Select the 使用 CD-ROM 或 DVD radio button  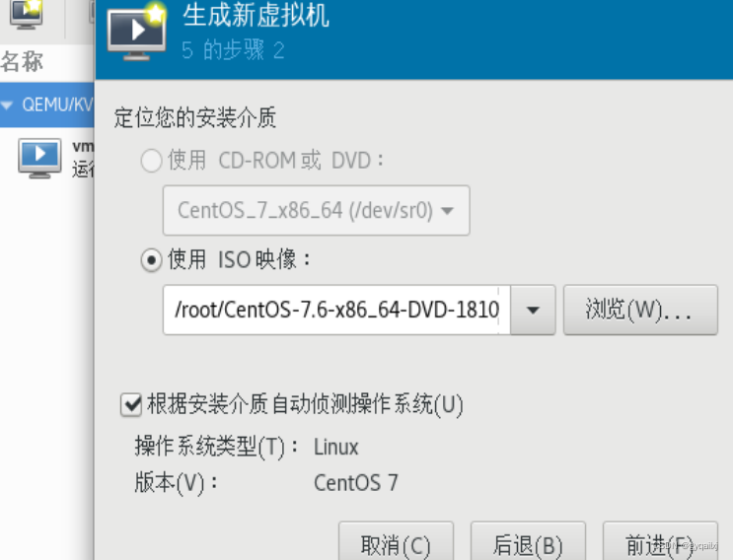[151, 161]
